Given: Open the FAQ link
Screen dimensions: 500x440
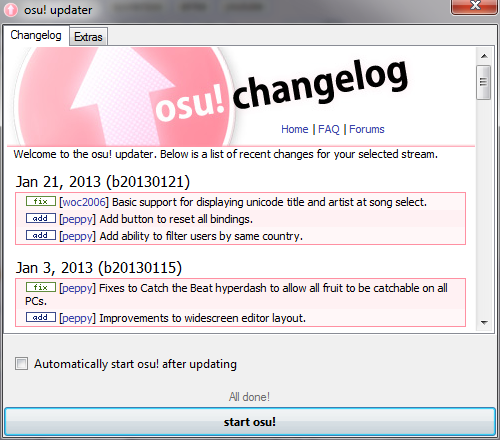Looking at the screenshot, I should tap(329, 129).
